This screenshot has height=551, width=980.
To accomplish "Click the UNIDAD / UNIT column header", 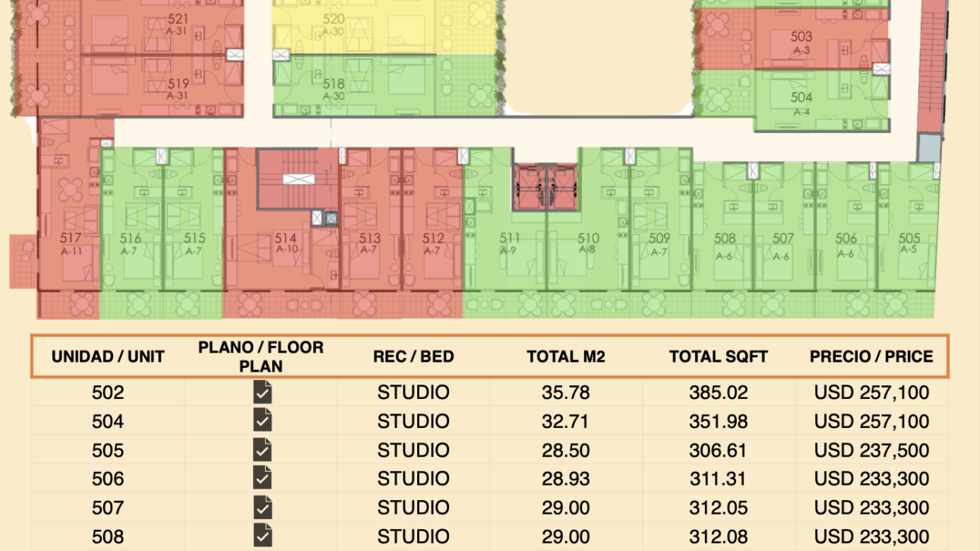I will (x=108, y=356).
